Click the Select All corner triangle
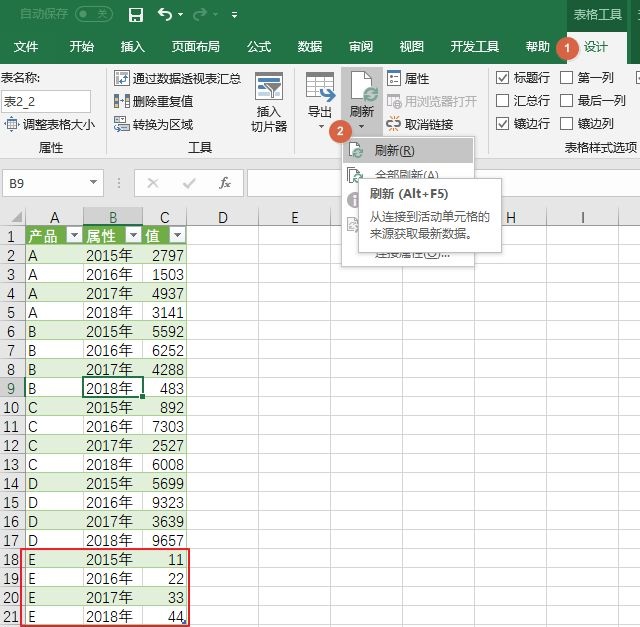Image resolution: width=640 pixels, height=627 pixels. (16, 216)
